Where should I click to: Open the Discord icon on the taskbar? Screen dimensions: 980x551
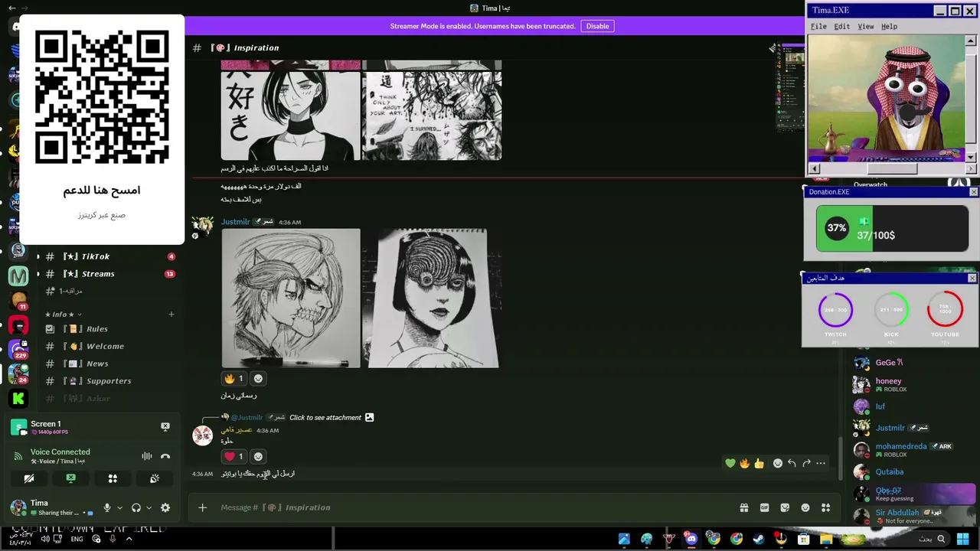point(691,539)
